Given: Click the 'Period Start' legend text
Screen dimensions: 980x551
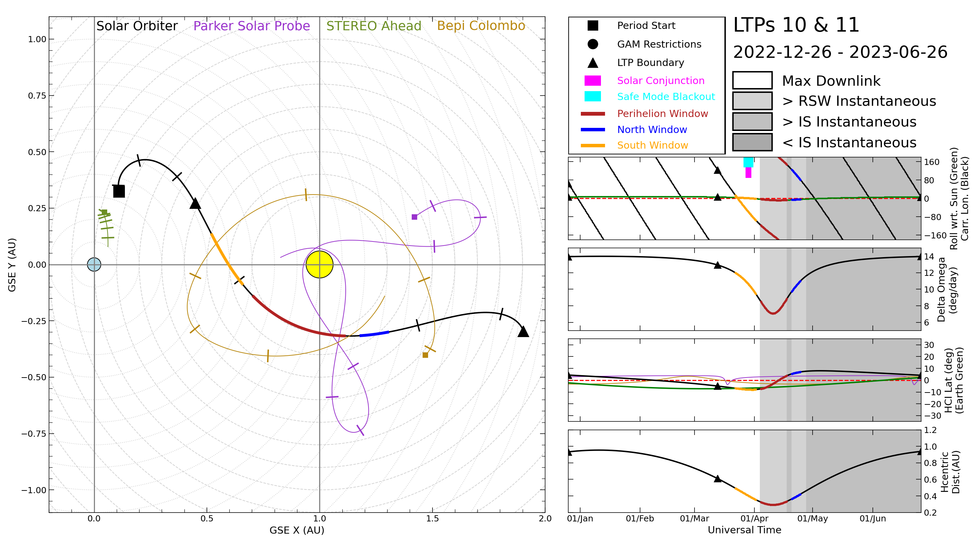Looking at the screenshot, I should 646,26.
